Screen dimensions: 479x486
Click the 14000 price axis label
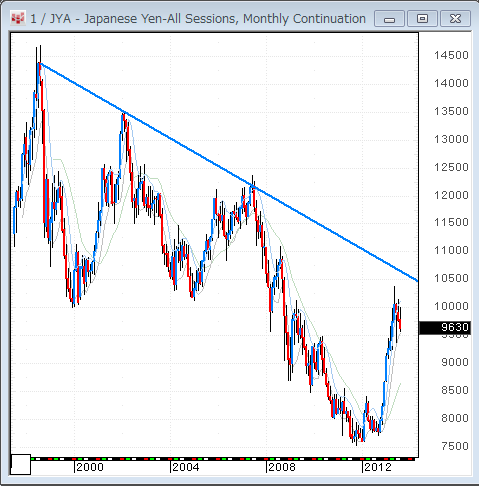(451, 83)
